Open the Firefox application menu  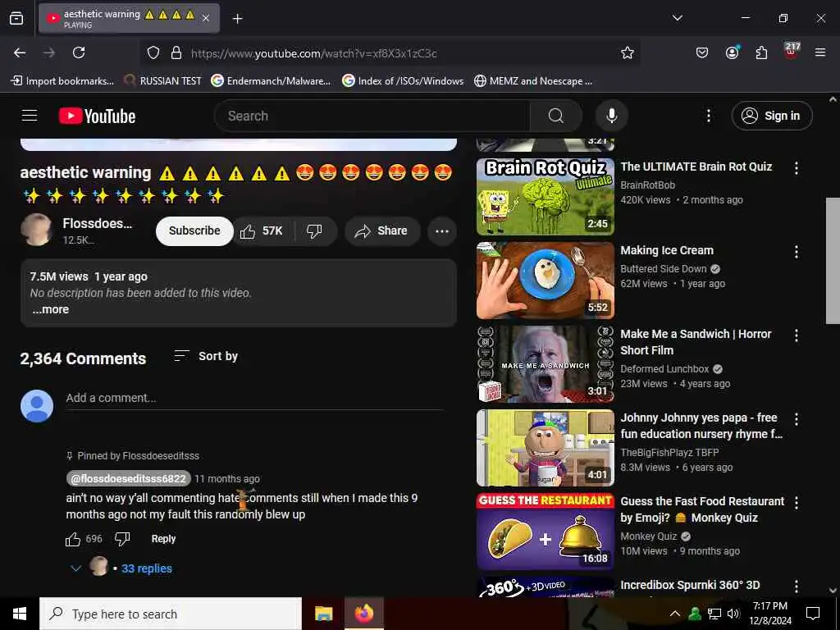[x=820, y=52]
